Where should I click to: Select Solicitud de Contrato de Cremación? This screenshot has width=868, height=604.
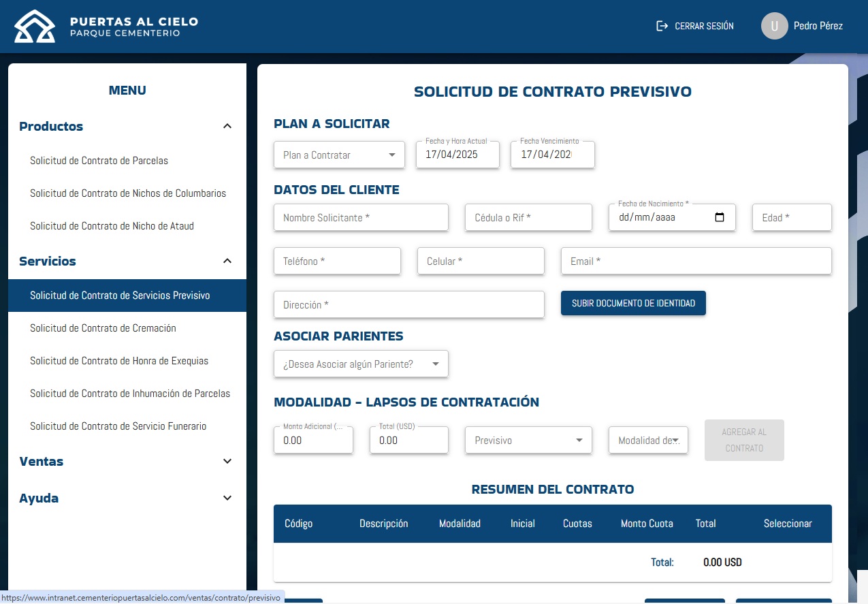(x=103, y=328)
